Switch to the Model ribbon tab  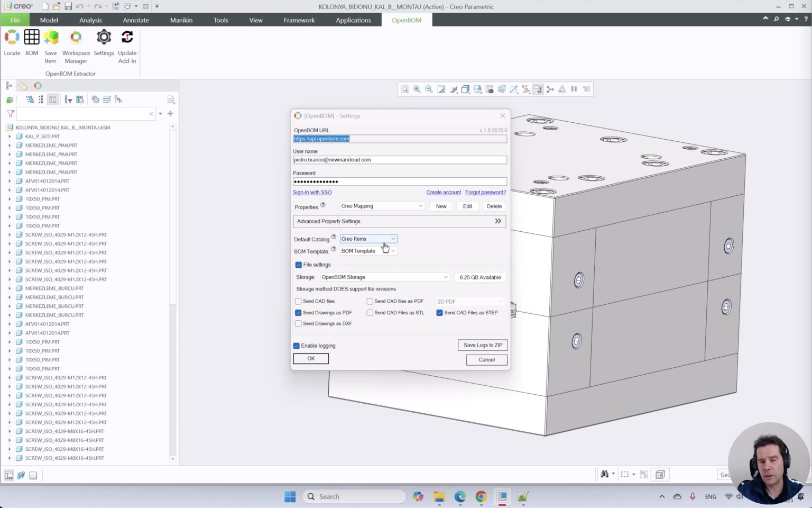(49, 20)
